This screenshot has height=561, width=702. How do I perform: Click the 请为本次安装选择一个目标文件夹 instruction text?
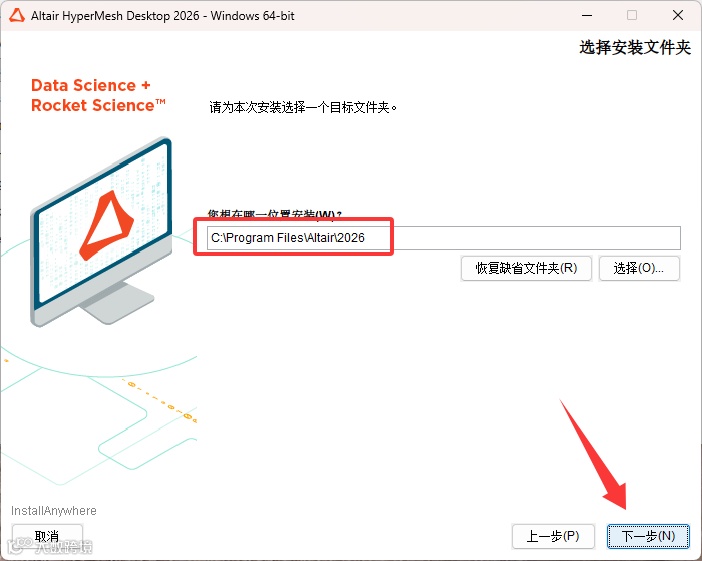pos(303,107)
